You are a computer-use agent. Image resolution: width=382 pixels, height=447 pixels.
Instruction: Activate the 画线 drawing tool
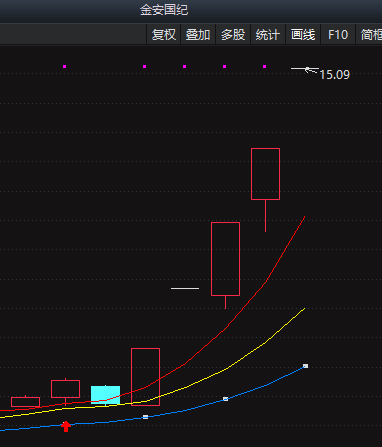click(303, 34)
